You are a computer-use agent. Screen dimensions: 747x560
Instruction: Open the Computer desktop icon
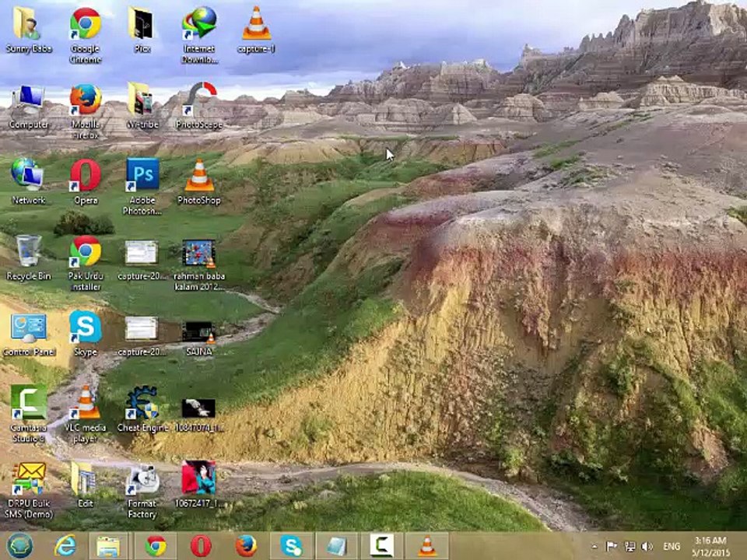pyautogui.click(x=28, y=107)
